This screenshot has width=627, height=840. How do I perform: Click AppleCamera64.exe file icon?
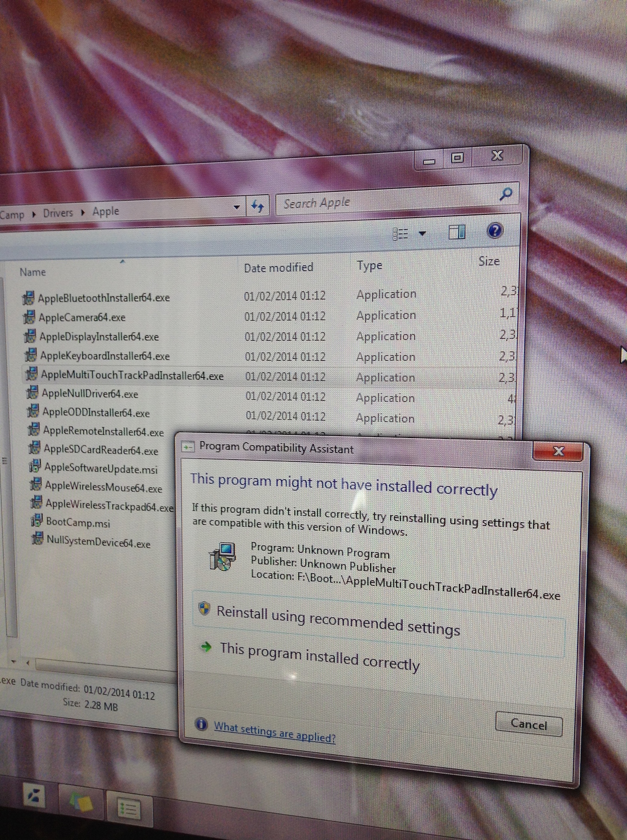click(x=29, y=317)
